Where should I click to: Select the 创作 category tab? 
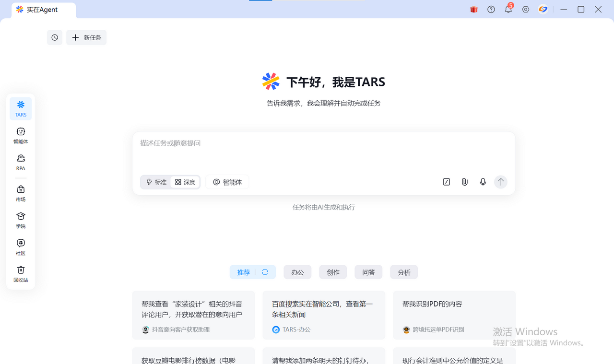[333, 272]
